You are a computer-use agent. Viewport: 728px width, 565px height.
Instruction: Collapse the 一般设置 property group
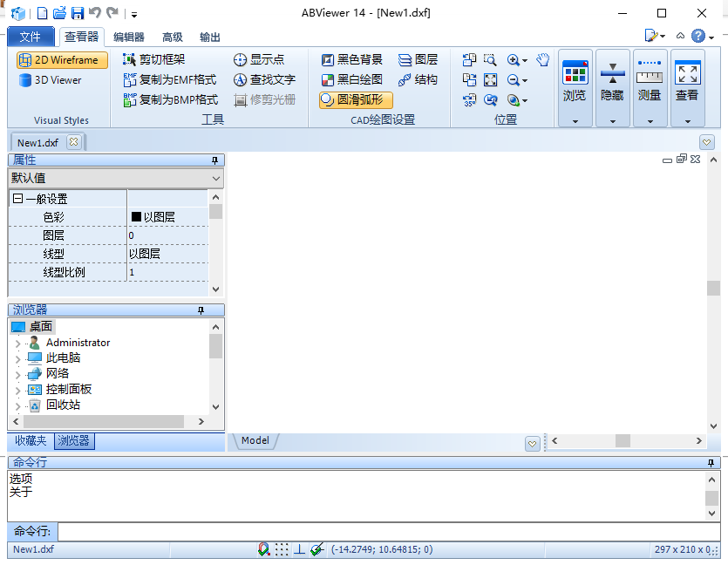(x=17, y=199)
